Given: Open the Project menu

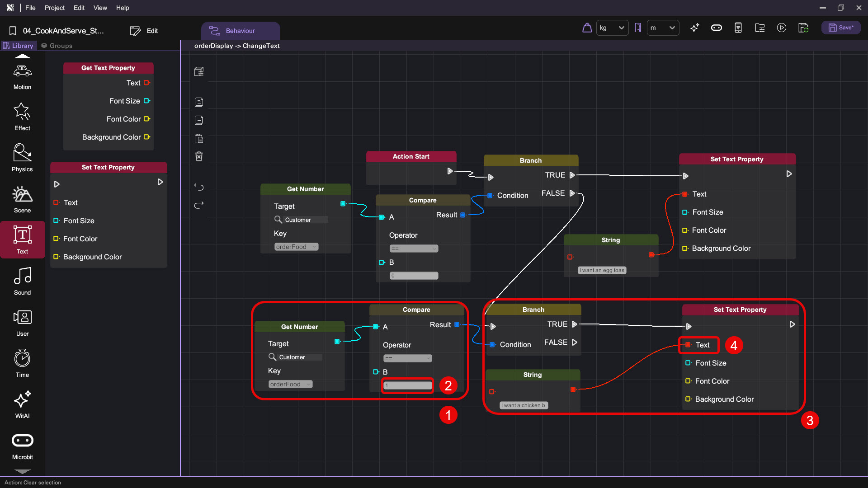Looking at the screenshot, I should [x=54, y=8].
